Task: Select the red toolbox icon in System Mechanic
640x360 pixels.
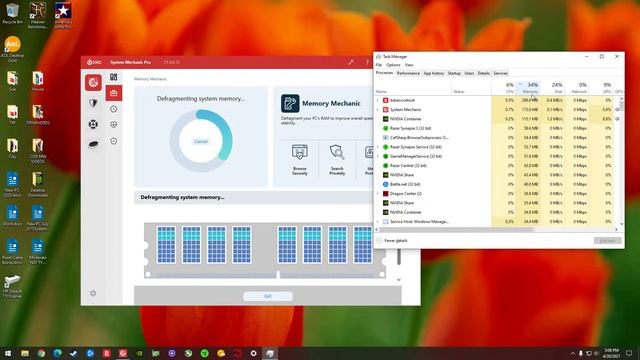Action: pyautogui.click(x=113, y=93)
